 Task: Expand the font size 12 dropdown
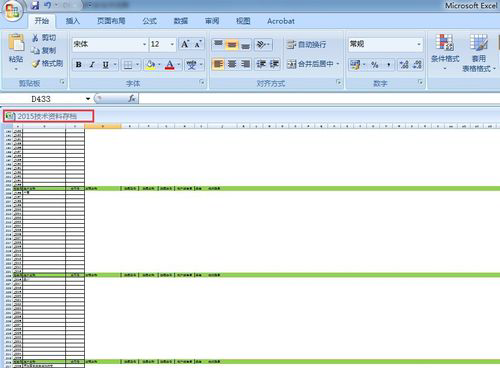[172, 44]
